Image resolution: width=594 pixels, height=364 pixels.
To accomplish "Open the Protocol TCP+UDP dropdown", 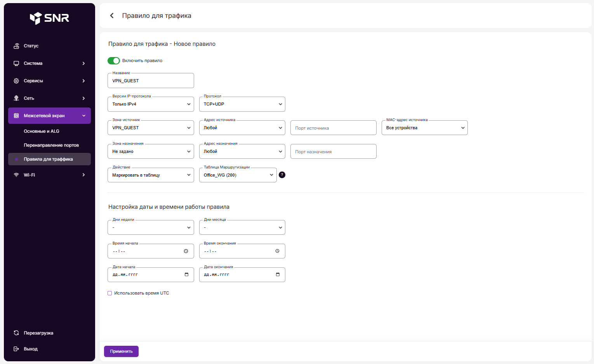I will click(242, 104).
